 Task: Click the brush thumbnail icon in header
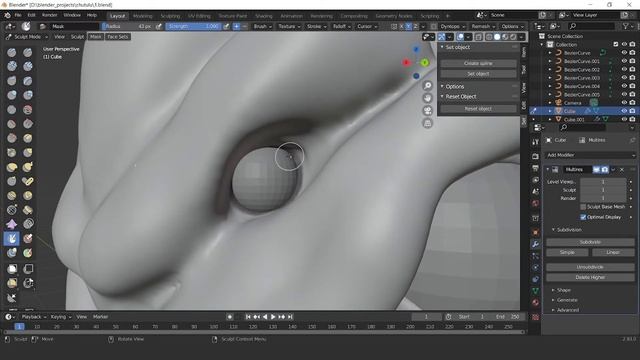click(26, 26)
